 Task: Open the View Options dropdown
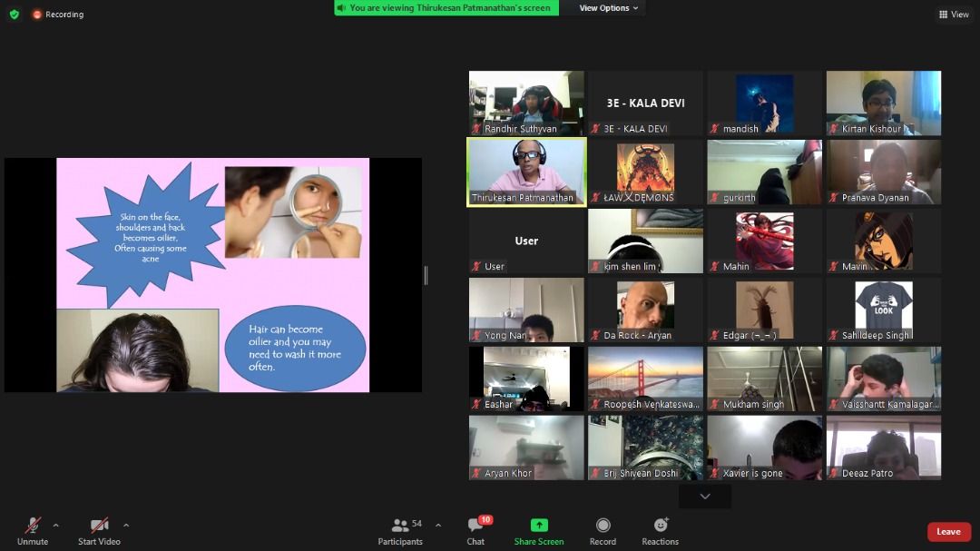609,8
